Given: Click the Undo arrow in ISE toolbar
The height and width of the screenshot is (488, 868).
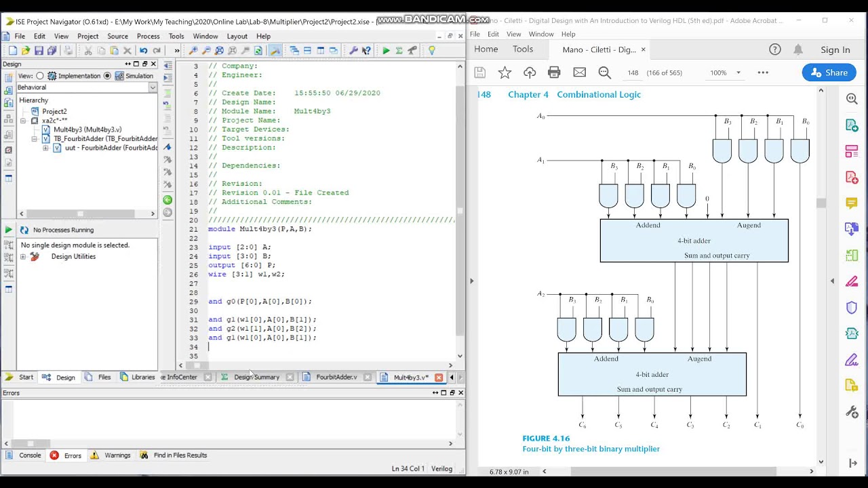Looking at the screenshot, I should 143,51.
